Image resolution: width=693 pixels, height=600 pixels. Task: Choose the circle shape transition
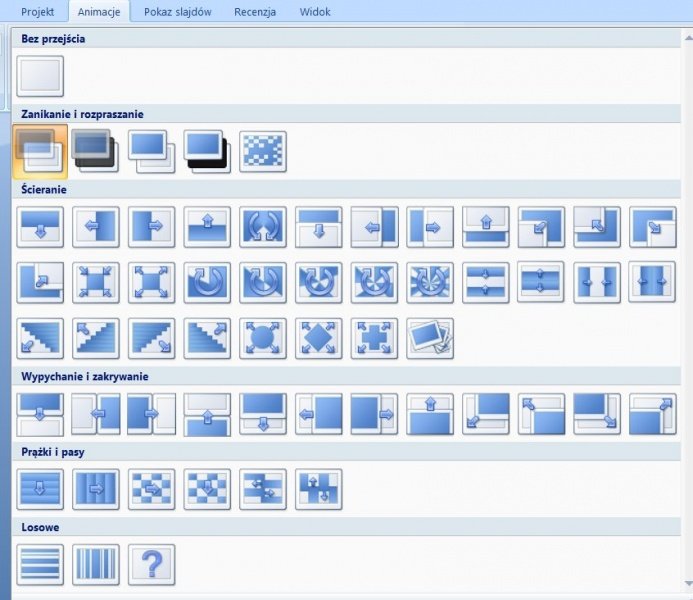263,338
